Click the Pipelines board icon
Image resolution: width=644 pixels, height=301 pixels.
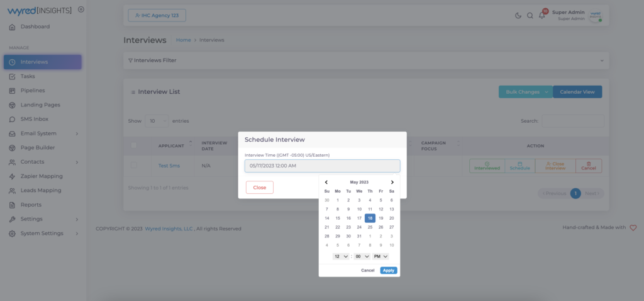click(12, 91)
